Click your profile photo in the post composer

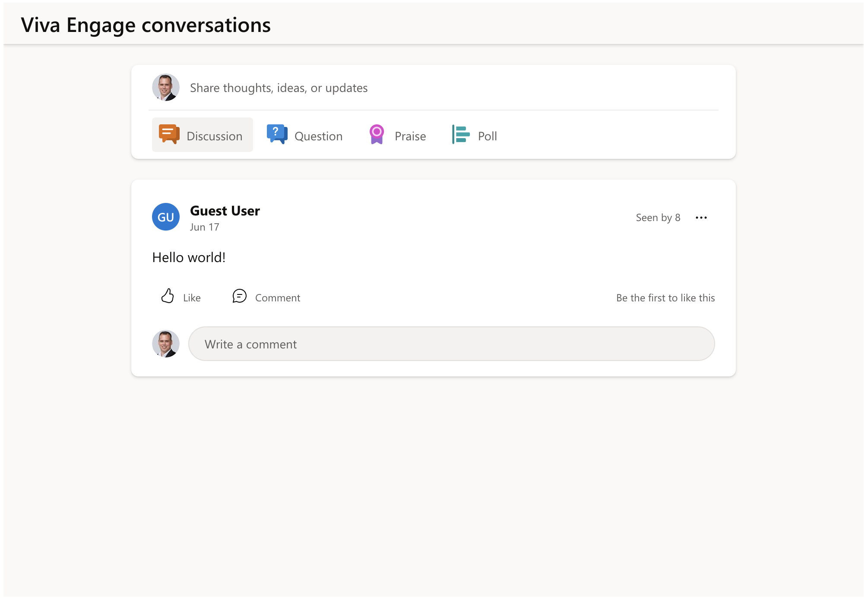tap(166, 87)
